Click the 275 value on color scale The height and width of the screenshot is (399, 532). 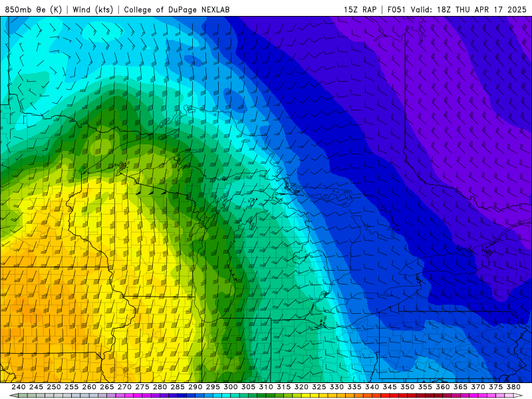pos(142,387)
